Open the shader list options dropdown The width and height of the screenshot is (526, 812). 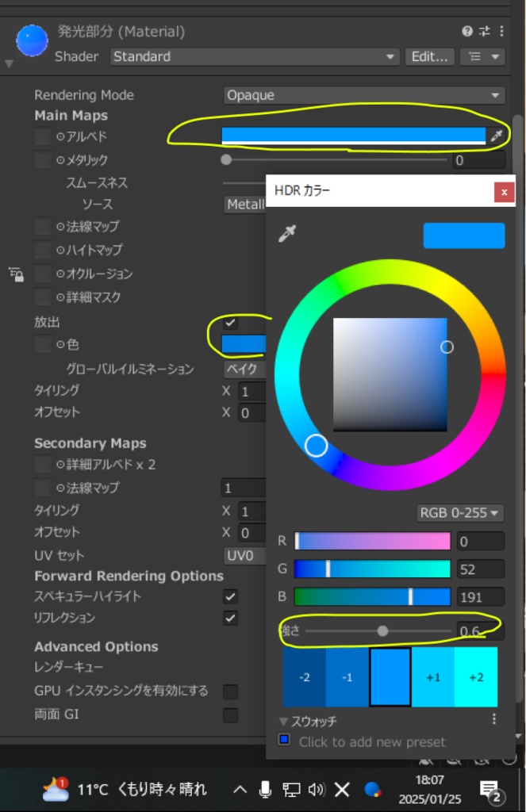[x=482, y=56]
